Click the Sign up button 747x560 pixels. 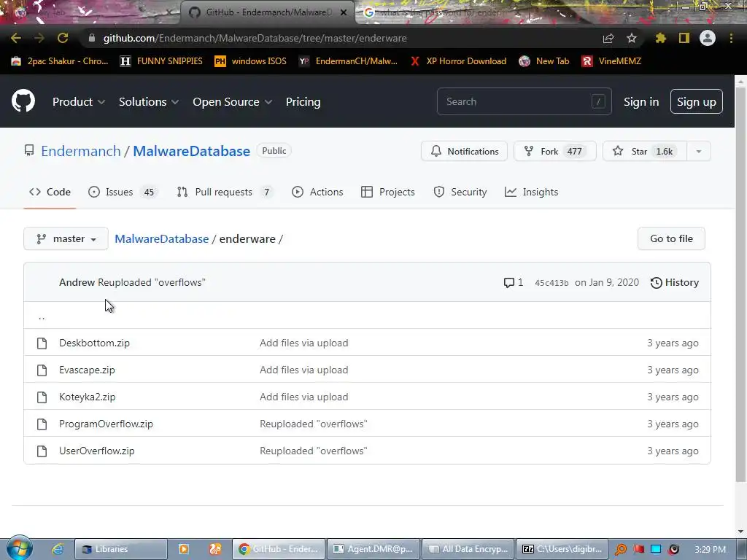697,101
